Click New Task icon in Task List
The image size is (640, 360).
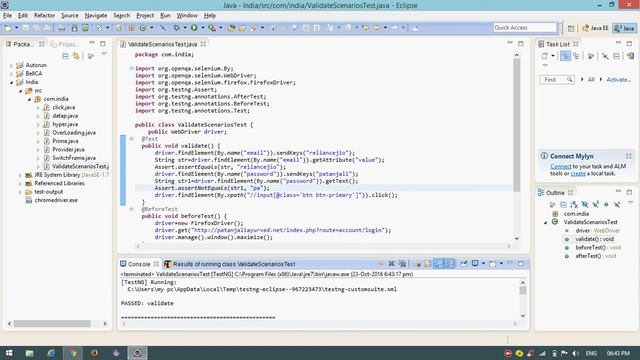click(x=544, y=56)
